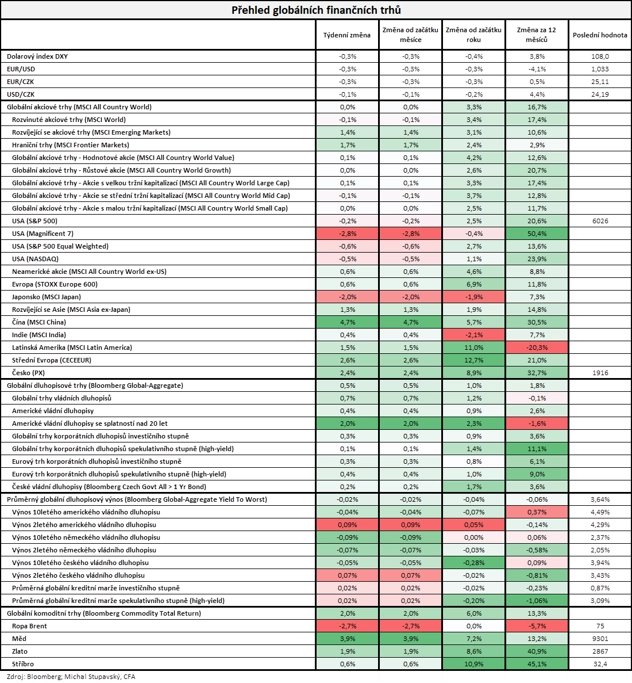
Task: Select the 'Čína (MSCI China)' row label
Action: [39, 322]
